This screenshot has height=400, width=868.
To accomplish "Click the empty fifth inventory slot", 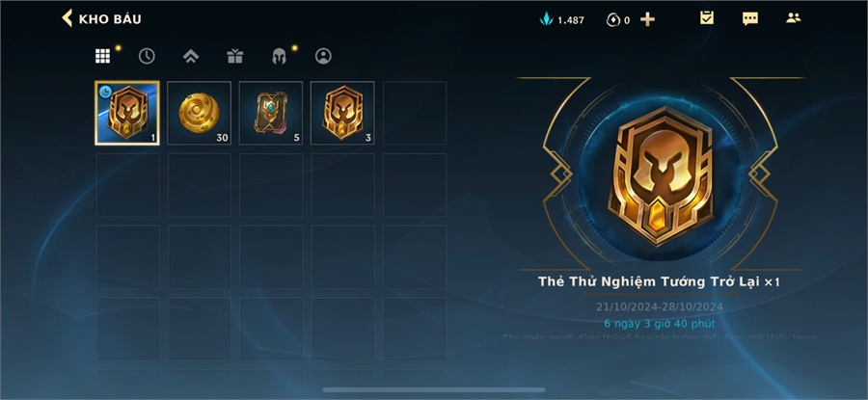I will (x=415, y=113).
